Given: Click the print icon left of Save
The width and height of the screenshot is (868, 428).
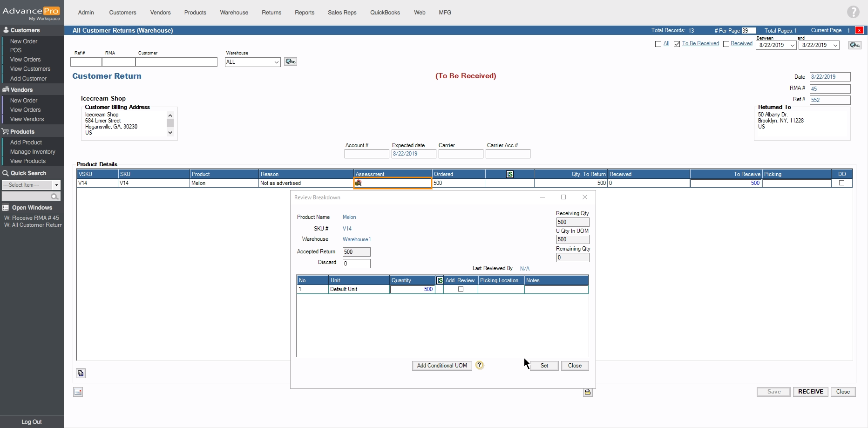Looking at the screenshot, I should click(588, 392).
